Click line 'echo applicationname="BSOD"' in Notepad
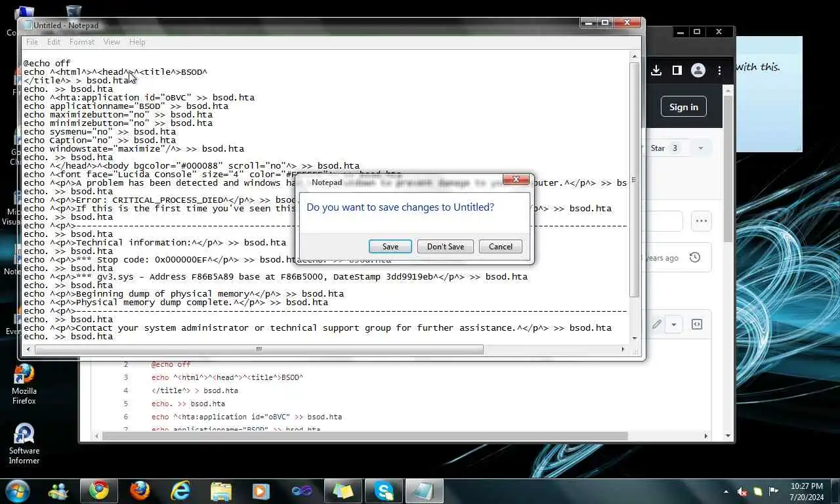Image resolution: width=840 pixels, height=504 pixels. pyautogui.click(x=126, y=106)
